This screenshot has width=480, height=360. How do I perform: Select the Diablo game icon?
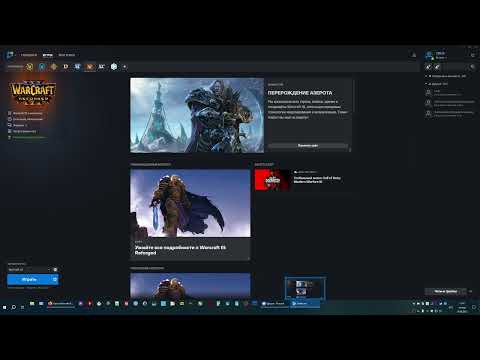(x=66, y=67)
